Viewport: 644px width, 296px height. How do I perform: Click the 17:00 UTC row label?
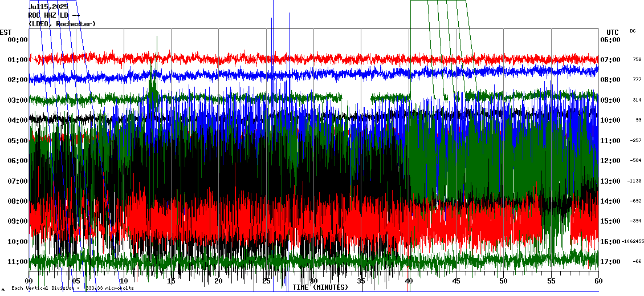[611, 262]
